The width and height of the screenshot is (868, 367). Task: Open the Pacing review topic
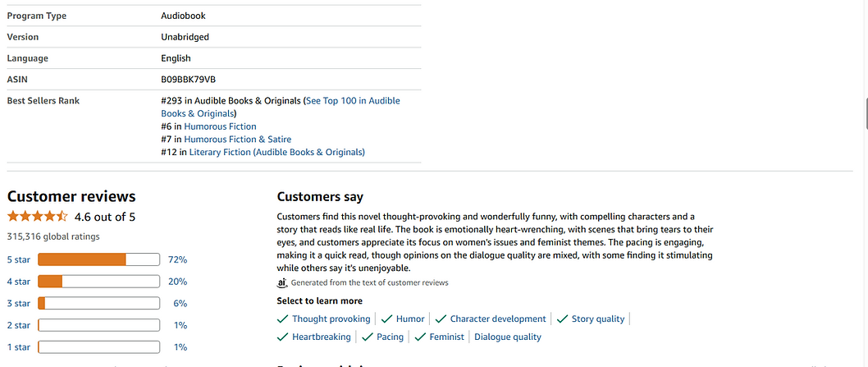pos(390,337)
